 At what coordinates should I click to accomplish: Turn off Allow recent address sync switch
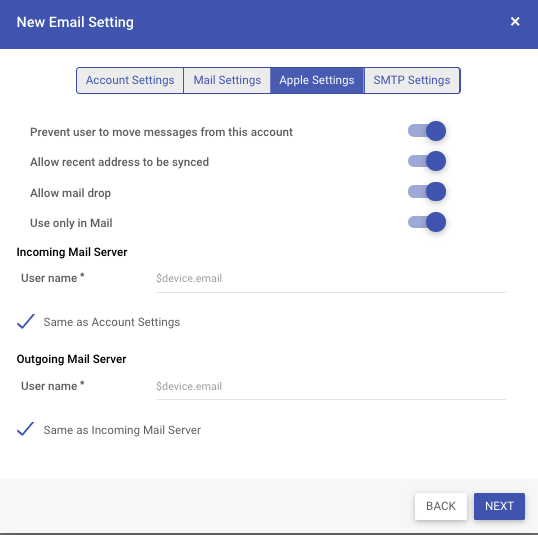click(427, 161)
